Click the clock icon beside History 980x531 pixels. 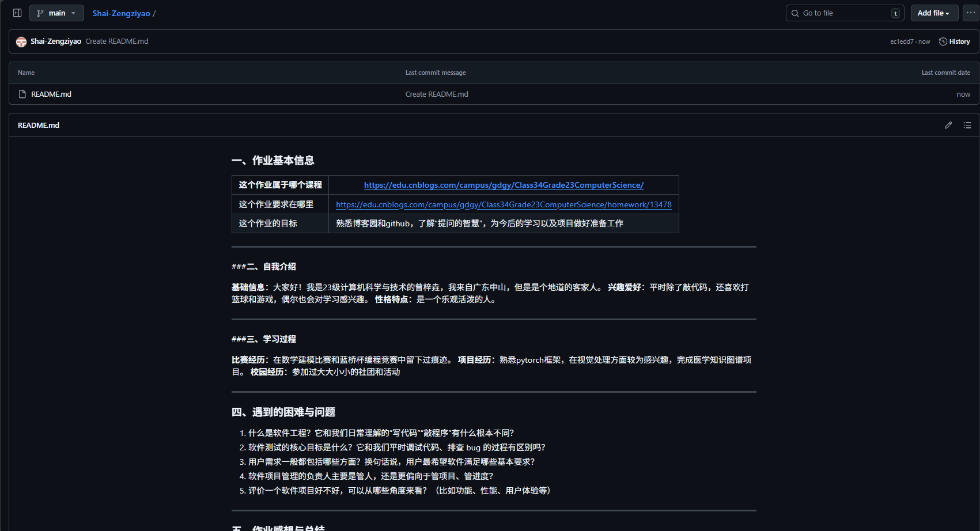click(x=943, y=41)
